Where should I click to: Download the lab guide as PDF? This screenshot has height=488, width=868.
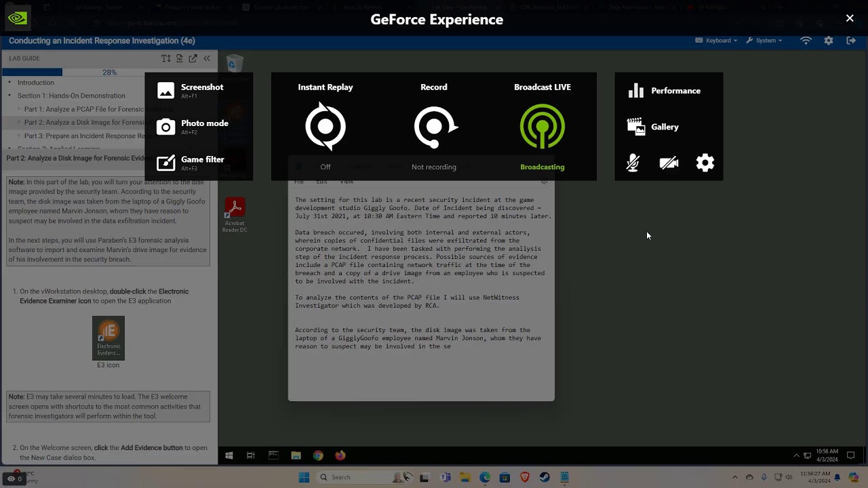tap(179, 58)
